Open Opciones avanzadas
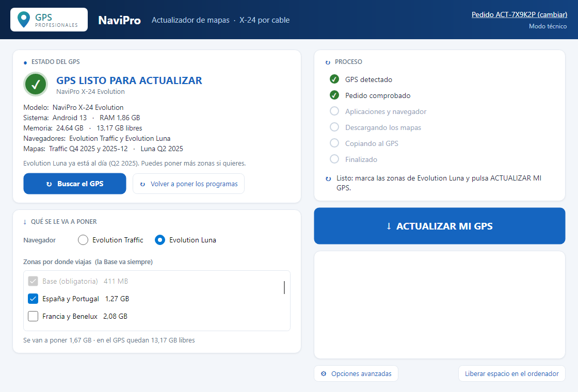Viewport: 578px width, 392px height. (x=356, y=373)
